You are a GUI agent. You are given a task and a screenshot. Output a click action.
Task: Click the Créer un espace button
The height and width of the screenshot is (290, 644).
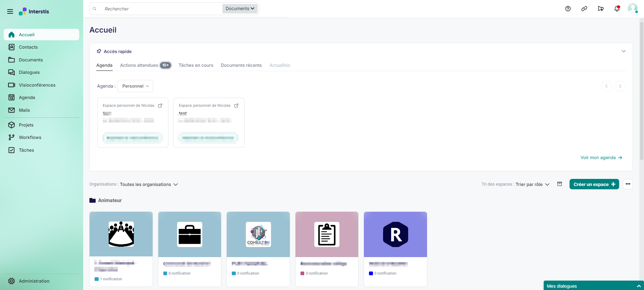(x=594, y=184)
